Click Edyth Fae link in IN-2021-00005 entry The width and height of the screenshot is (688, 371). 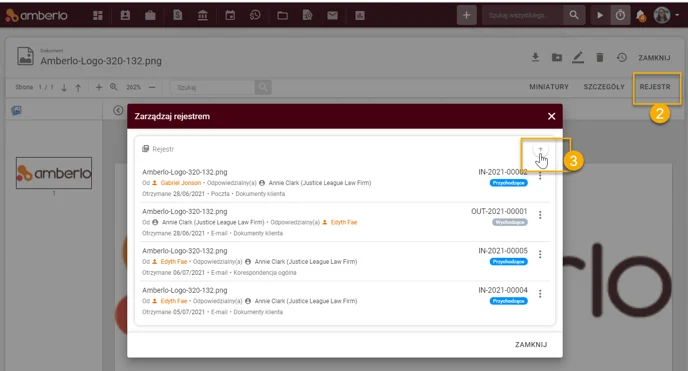(x=173, y=262)
